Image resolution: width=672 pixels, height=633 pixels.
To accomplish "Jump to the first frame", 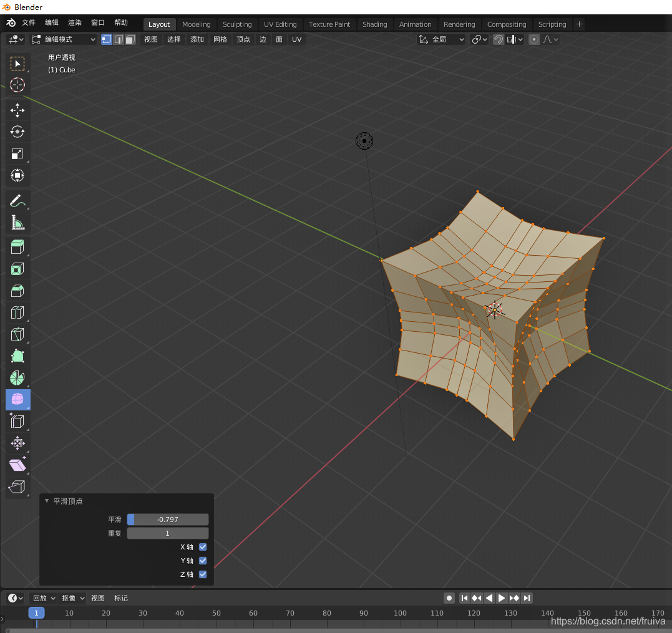I will tap(464, 598).
